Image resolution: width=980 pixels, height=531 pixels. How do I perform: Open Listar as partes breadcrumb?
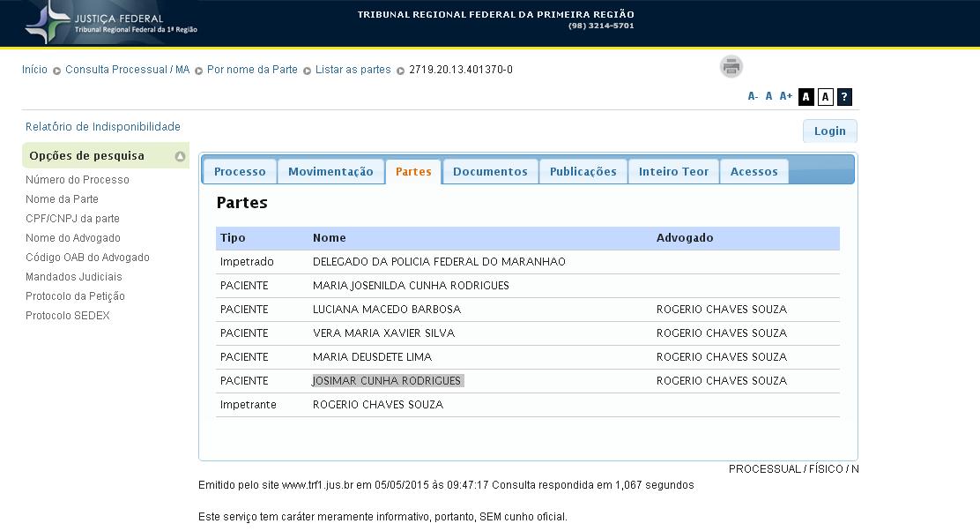353,70
